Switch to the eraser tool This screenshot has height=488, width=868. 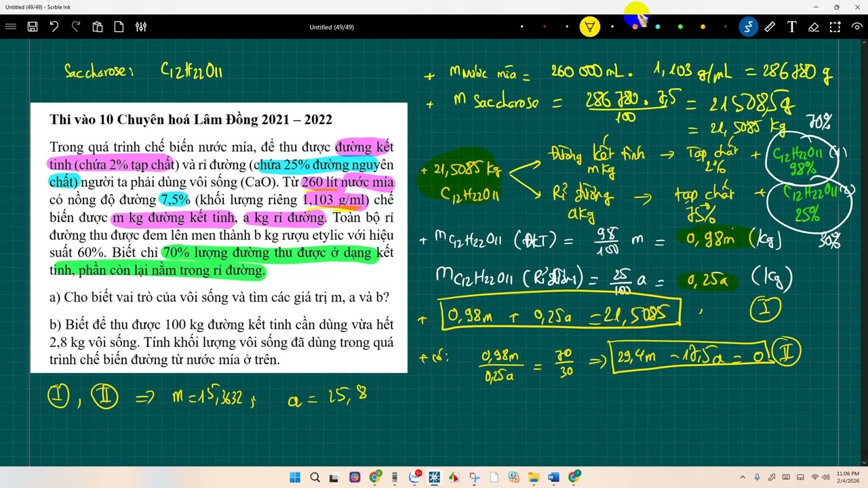814,27
